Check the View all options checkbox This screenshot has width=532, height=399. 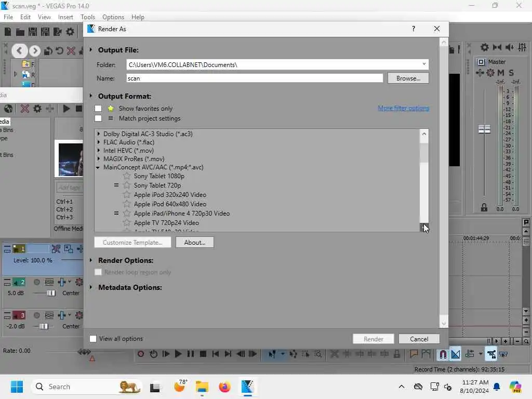point(93,339)
